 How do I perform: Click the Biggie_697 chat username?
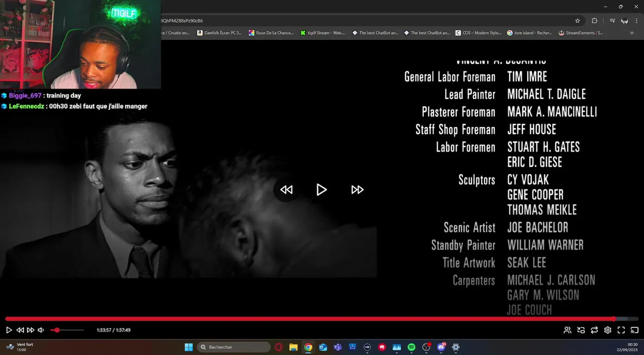click(x=25, y=96)
